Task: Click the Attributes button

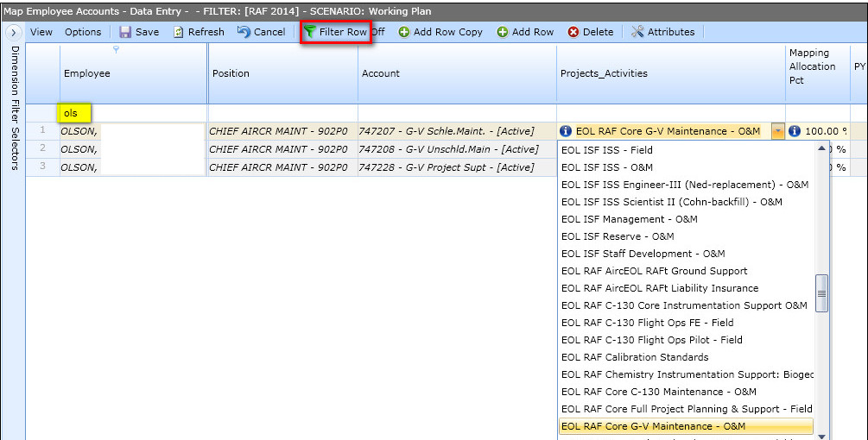Action: tap(663, 32)
